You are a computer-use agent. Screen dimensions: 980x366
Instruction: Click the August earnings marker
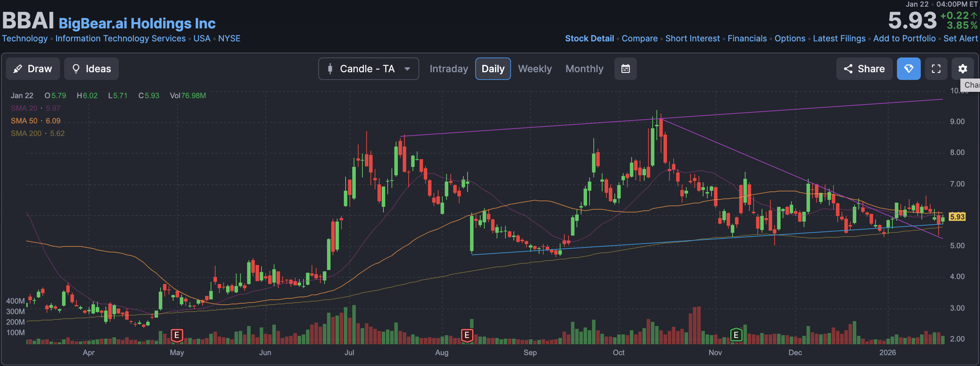467,335
